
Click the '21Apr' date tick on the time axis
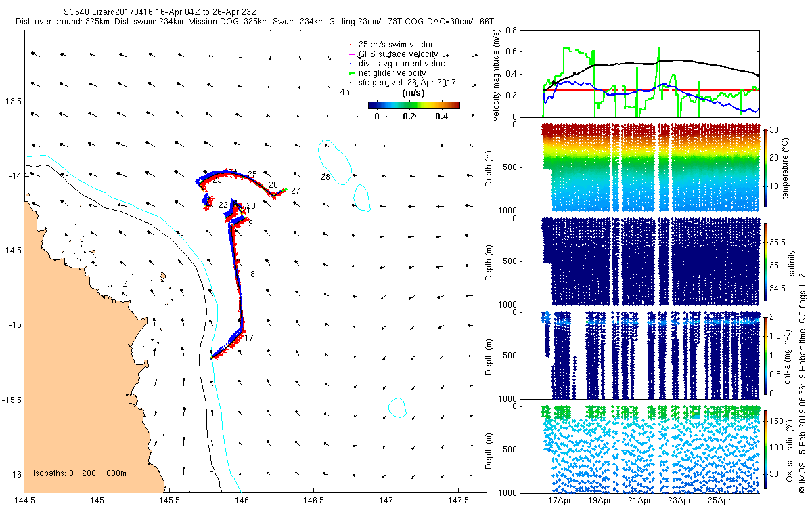pyautogui.click(x=639, y=501)
